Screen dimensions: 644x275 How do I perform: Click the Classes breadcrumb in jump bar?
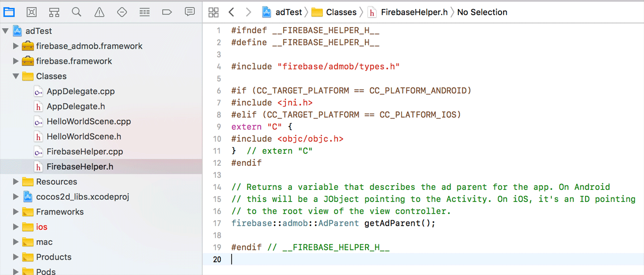(341, 12)
